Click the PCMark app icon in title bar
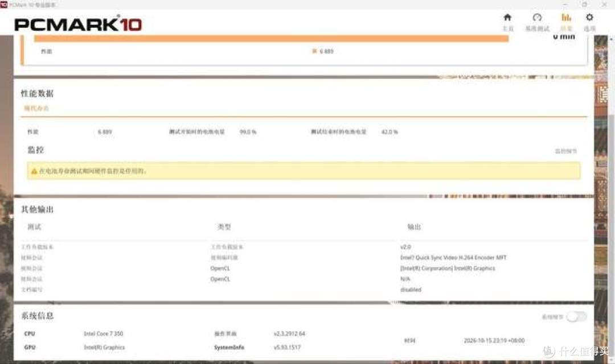 (3, 5)
